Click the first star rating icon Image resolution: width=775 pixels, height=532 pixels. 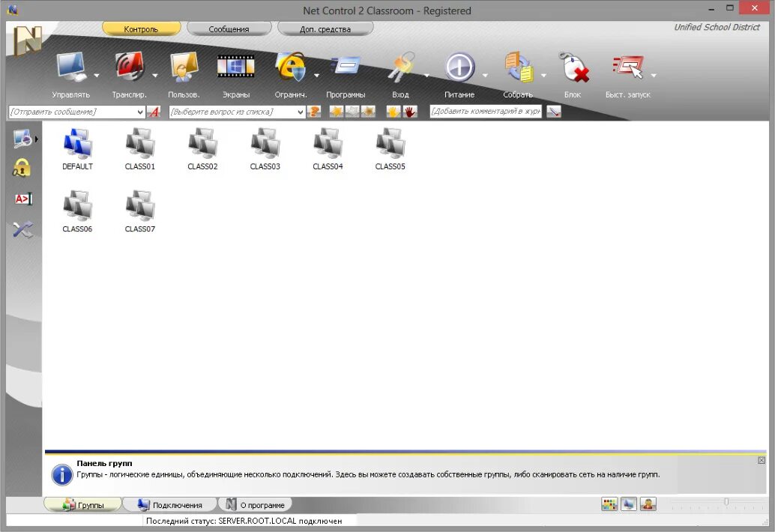(x=336, y=112)
